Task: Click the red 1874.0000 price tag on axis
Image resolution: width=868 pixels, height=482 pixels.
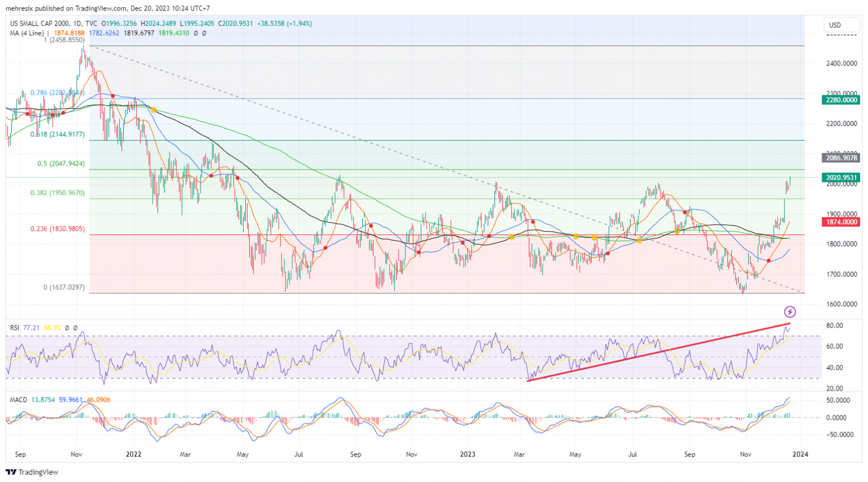Action: (841, 222)
